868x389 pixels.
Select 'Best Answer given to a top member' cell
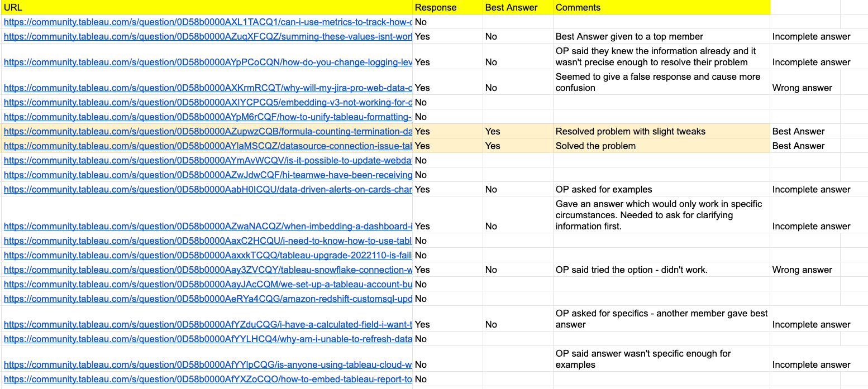click(662, 36)
